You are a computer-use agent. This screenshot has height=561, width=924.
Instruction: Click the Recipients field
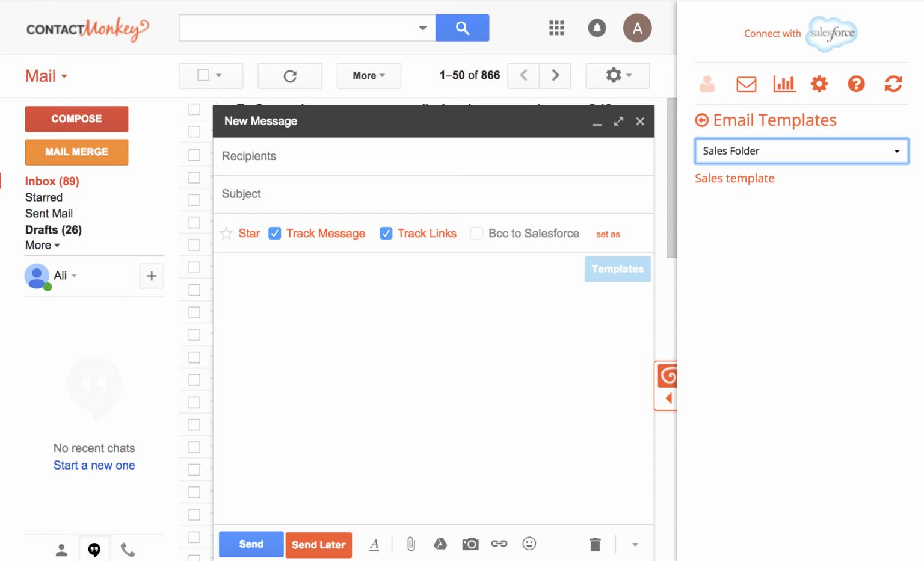pos(433,157)
